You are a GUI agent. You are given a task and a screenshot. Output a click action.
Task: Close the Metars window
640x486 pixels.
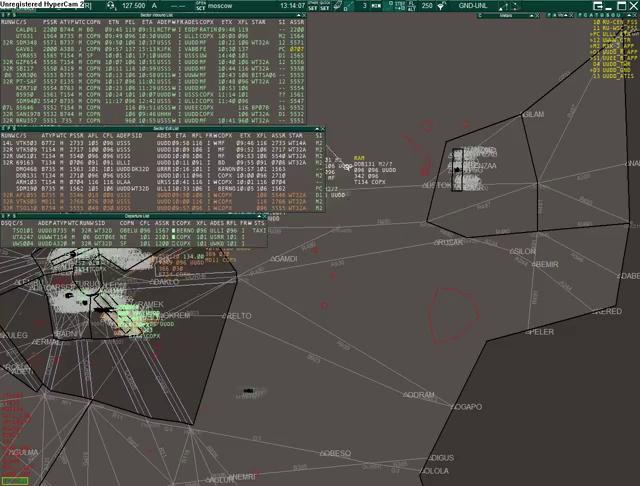pos(537,16)
